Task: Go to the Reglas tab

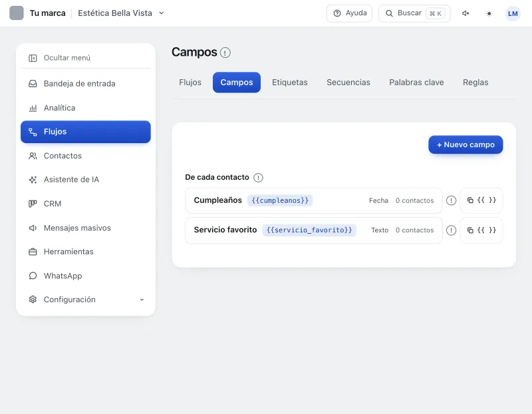Action: 475,83
